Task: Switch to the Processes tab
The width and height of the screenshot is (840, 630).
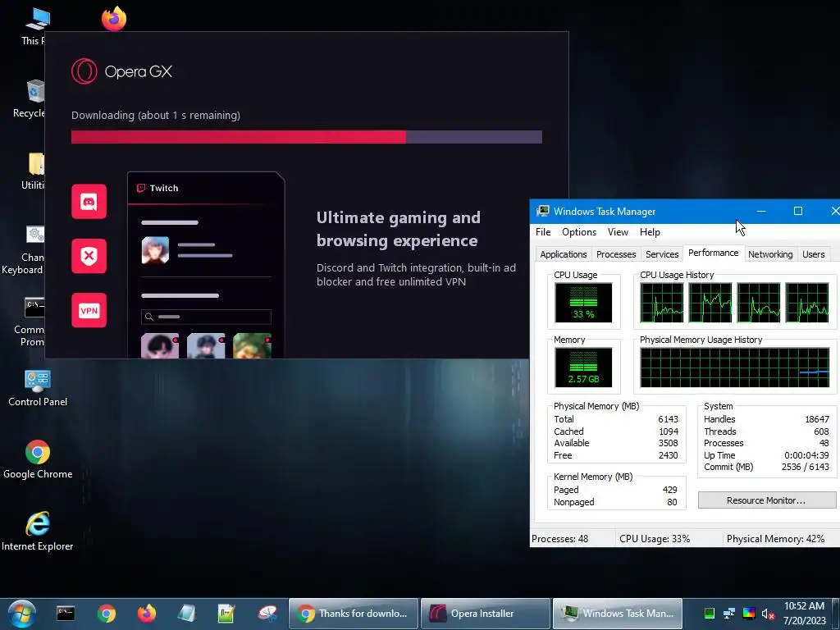Action: coord(616,254)
